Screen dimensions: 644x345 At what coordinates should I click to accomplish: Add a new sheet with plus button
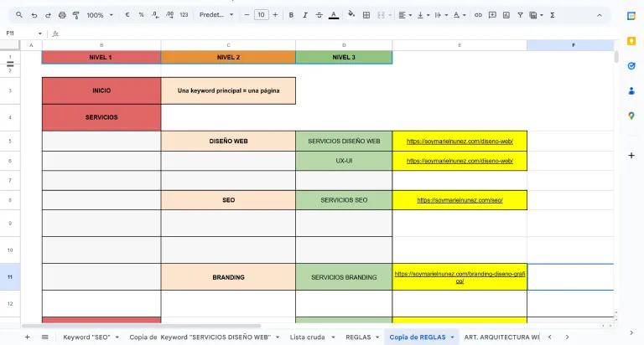(x=27, y=337)
